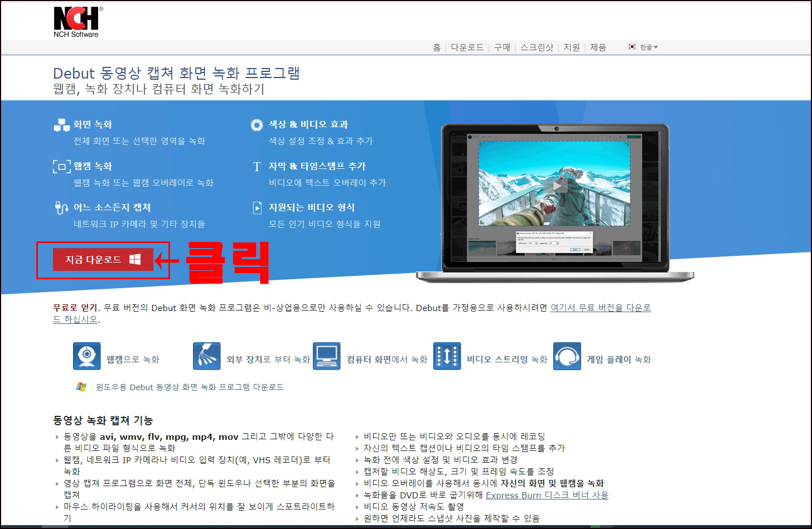
Task: Select the Debut 동영상 캡쳐 화면 녹화 프로그램 title
Action: 177,73
